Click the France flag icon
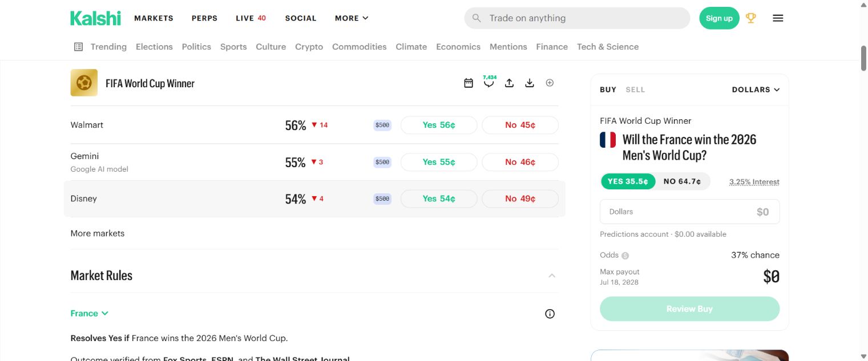868x361 pixels. point(608,140)
